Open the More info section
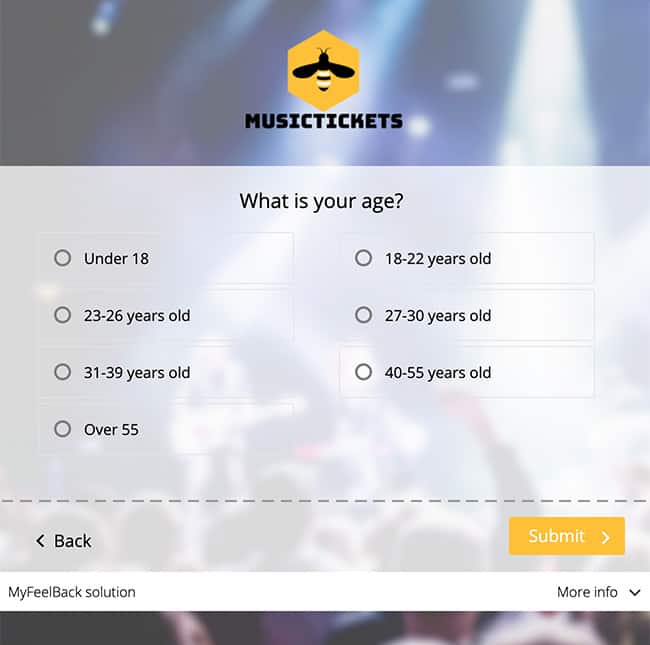650x645 pixels. click(599, 592)
